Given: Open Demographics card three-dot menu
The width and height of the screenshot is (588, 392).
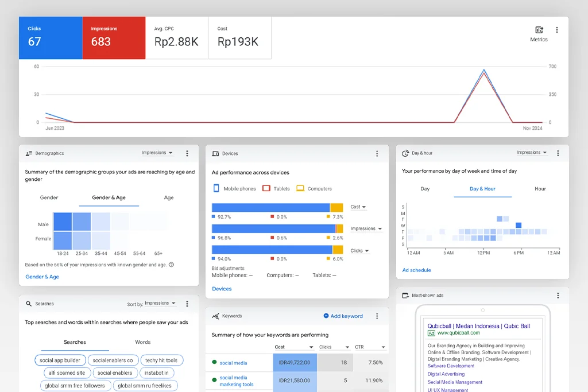Looking at the screenshot, I should tap(187, 153).
